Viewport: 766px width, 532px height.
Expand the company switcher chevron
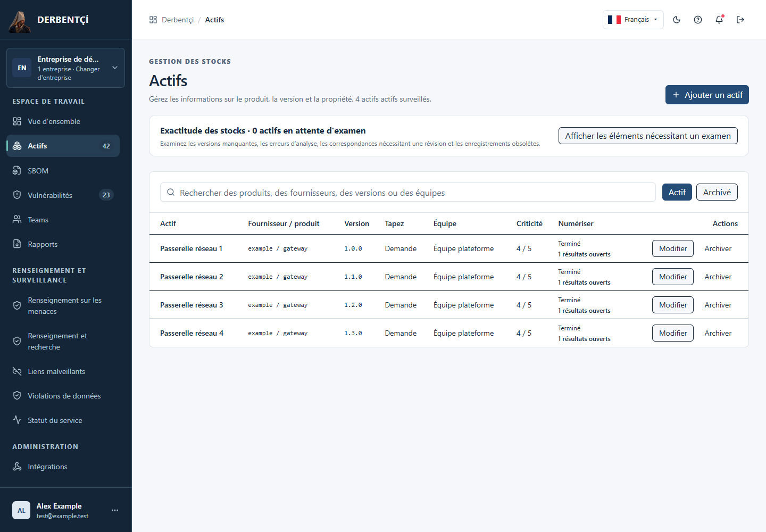(x=115, y=68)
